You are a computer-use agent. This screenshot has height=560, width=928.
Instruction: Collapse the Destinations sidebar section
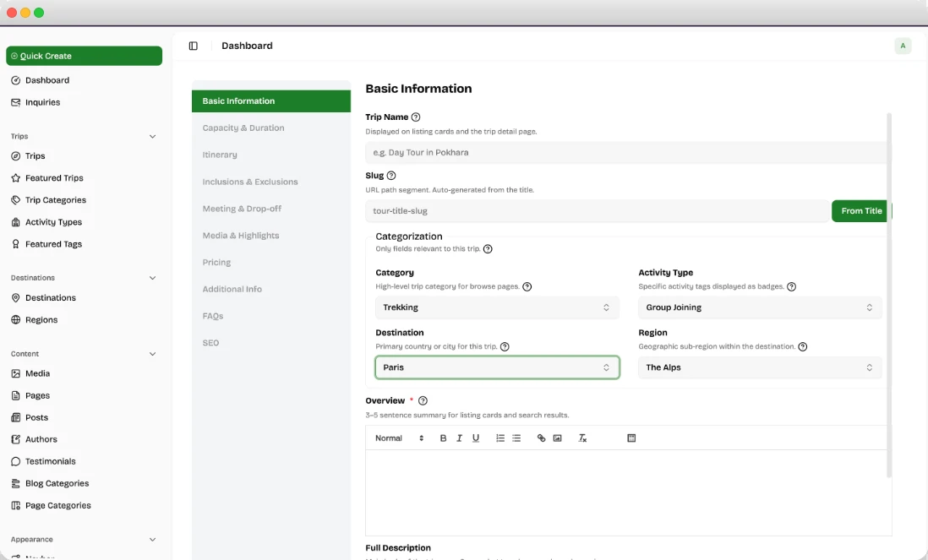pyautogui.click(x=152, y=278)
